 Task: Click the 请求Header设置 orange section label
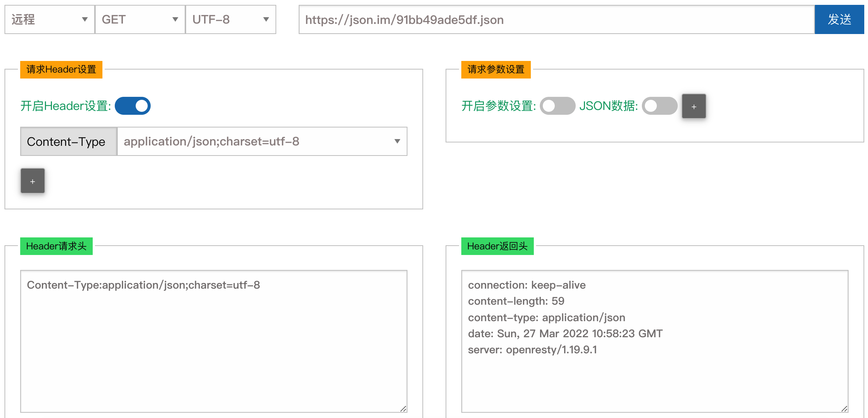coord(61,70)
